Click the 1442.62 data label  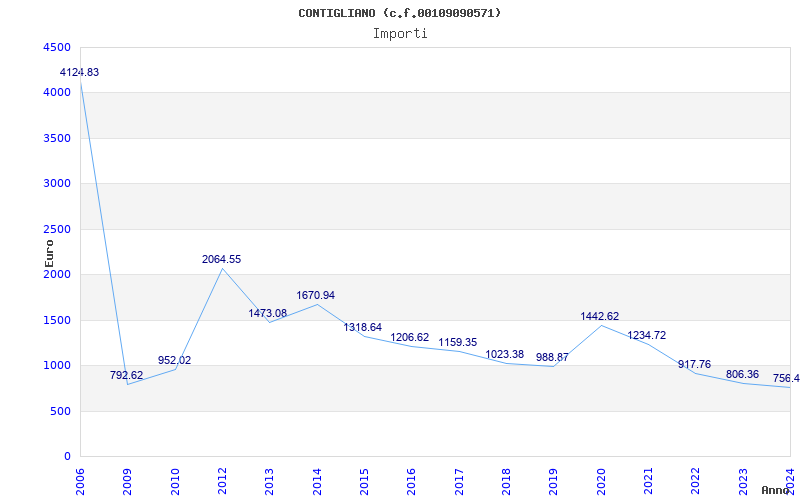click(x=599, y=316)
